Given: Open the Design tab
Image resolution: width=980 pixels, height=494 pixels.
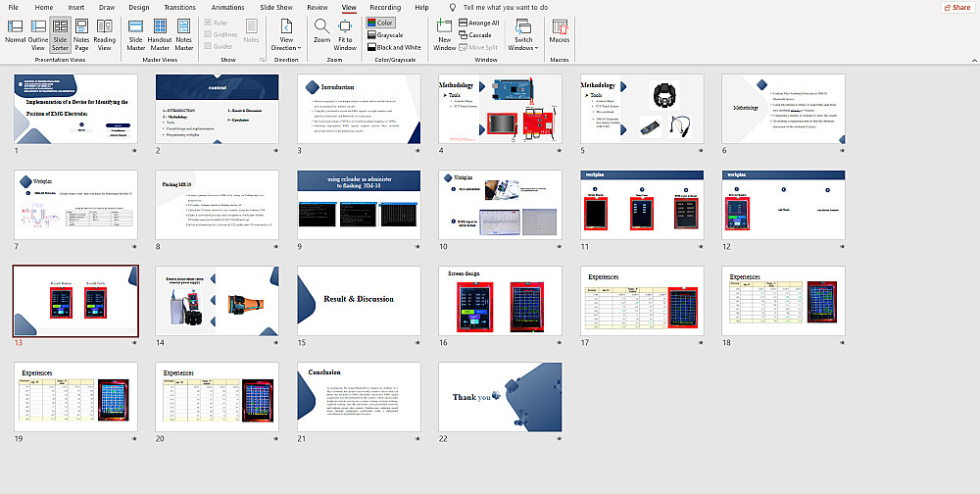Looking at the screenshot, I should click(x=139, y=8).
